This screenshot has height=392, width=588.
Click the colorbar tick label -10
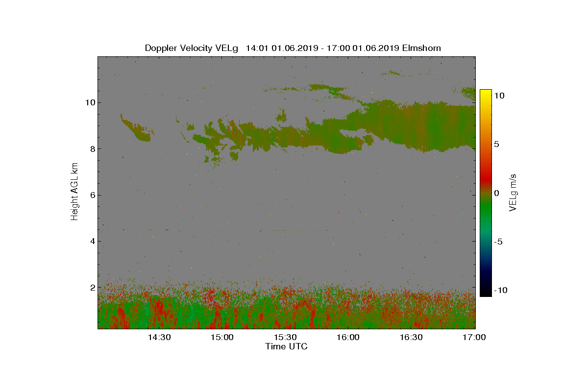point(500,290)
